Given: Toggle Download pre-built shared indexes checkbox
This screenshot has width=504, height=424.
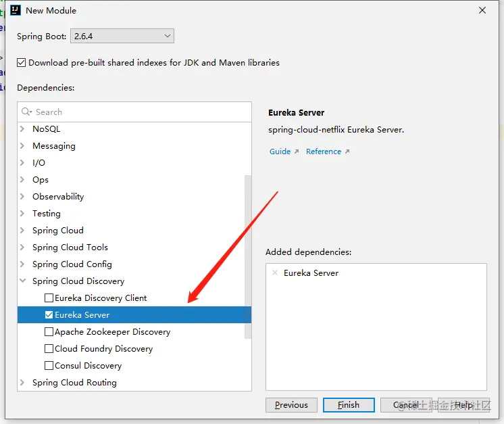Looking at the screenshot, I should point(21,62).
